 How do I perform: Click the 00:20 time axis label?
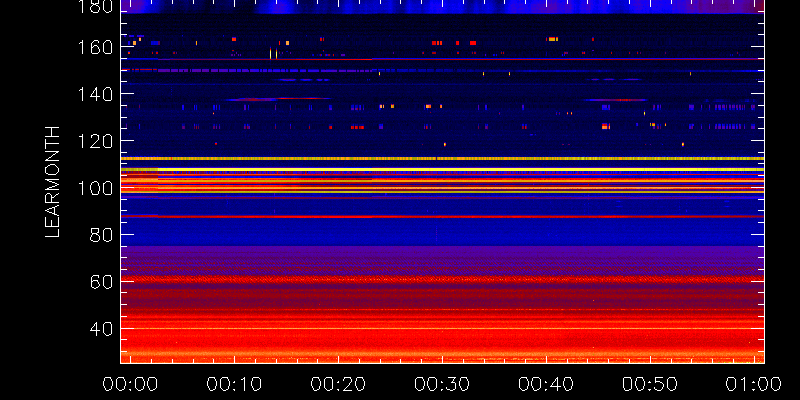pos(339,384)
